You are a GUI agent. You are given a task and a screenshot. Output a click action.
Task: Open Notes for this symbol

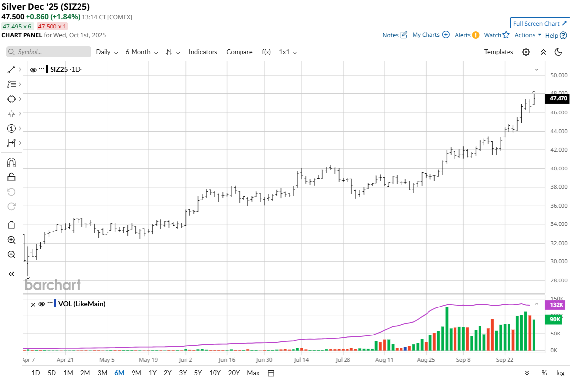395,35
